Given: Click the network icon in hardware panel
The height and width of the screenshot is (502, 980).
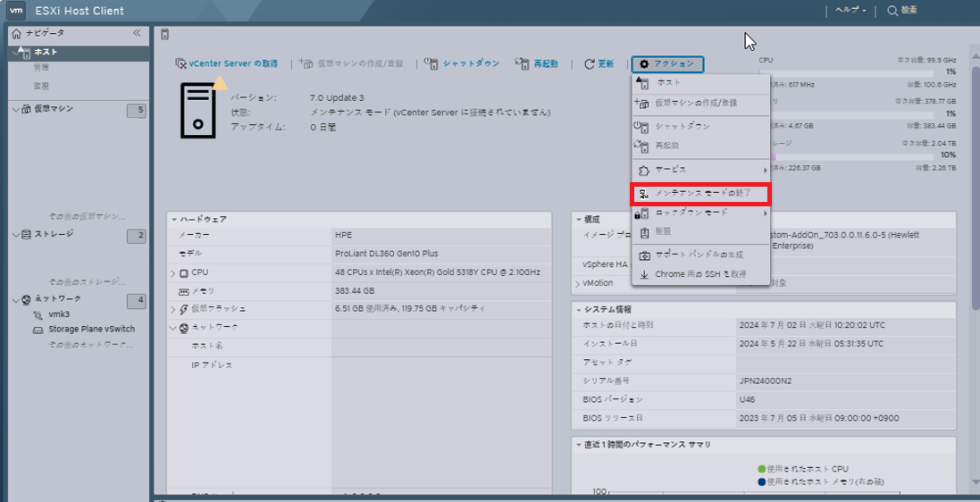Looking at the screenshot, I should point(184,328).
